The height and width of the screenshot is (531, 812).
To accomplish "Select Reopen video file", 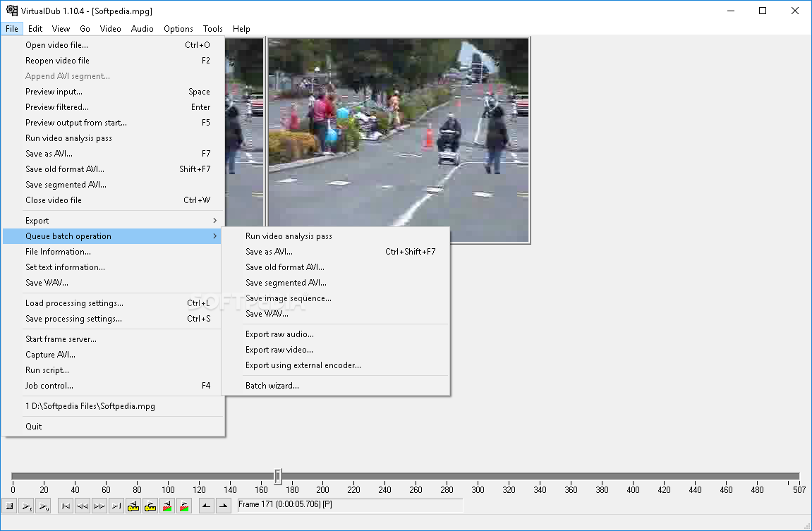I will 114,61.
